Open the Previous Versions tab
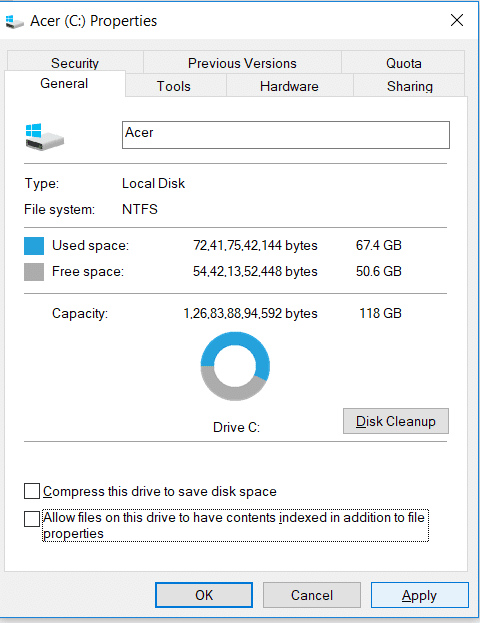The image size is (480, 623). click(242, 63)
